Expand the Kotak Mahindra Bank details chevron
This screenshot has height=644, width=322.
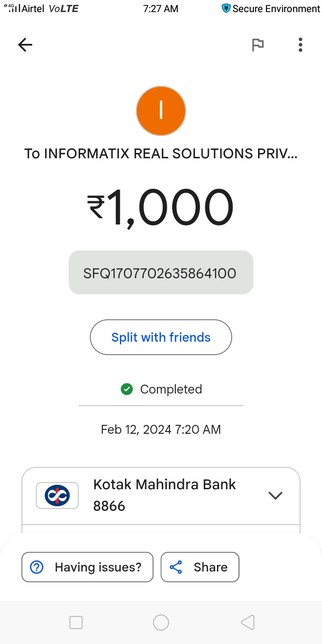click(x=275, y=496)
